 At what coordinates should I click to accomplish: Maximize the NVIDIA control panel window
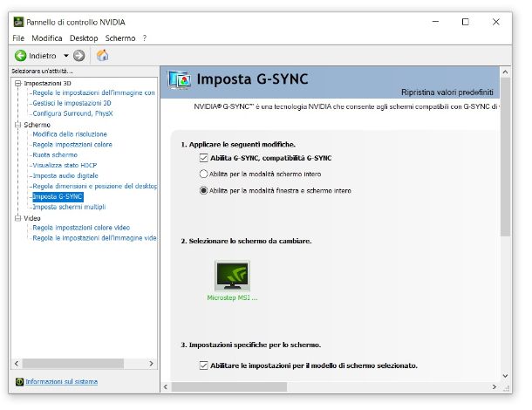coord(466,22)
